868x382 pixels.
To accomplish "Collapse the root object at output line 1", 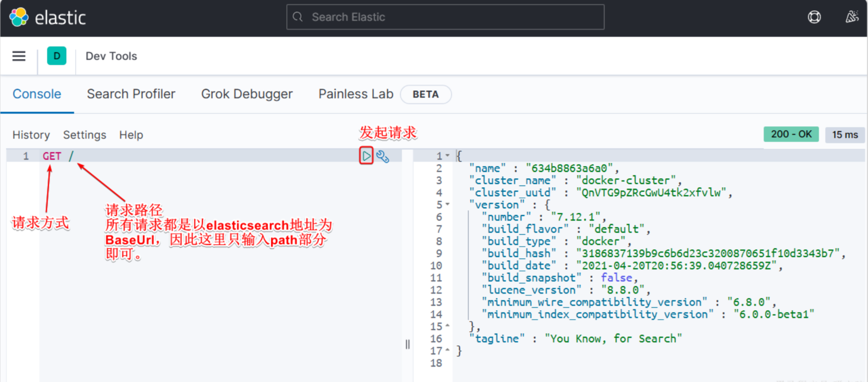I will coord(447,156).
